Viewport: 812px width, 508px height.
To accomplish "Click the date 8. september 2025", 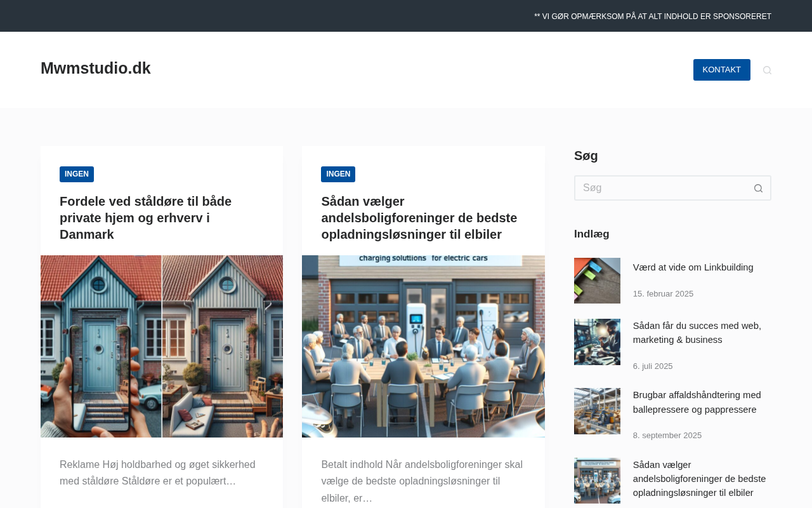I will click(x=667, y=436).
